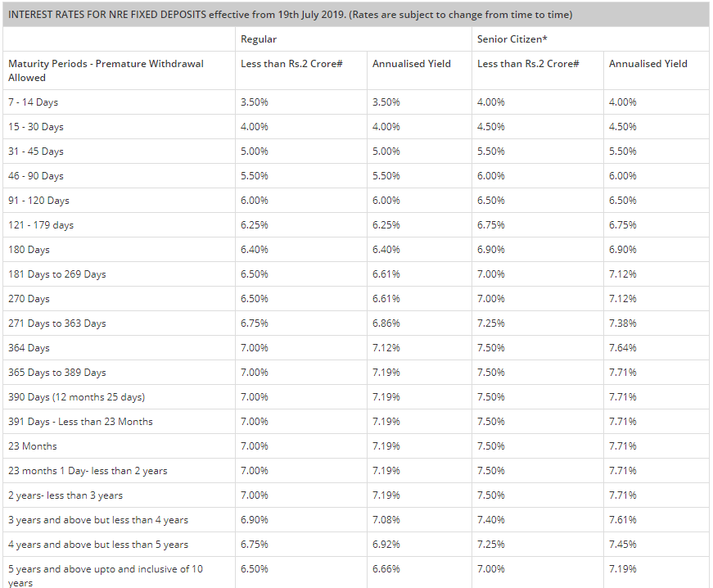The image size is (713, 588).
Task: Click Maturity Periods - Premature Withdrawal Allowed header
Action: coord(106,70)
